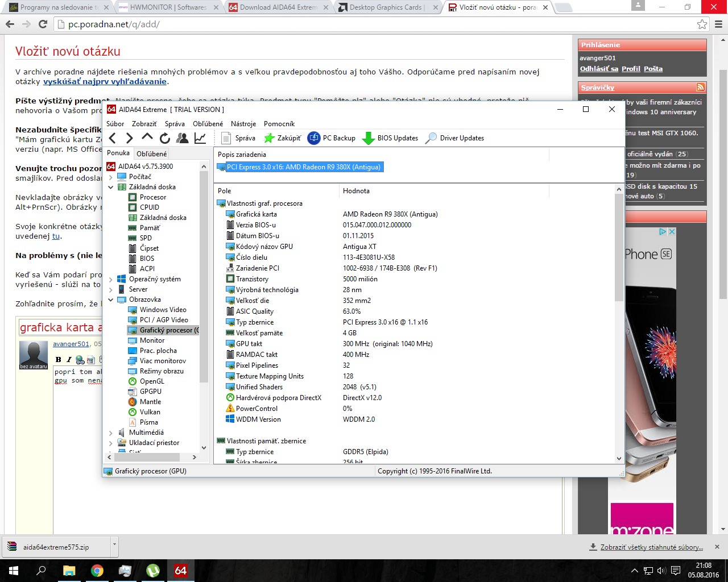
Task: Collapse the Základná doska tree branch
Action: pos(111,187)
